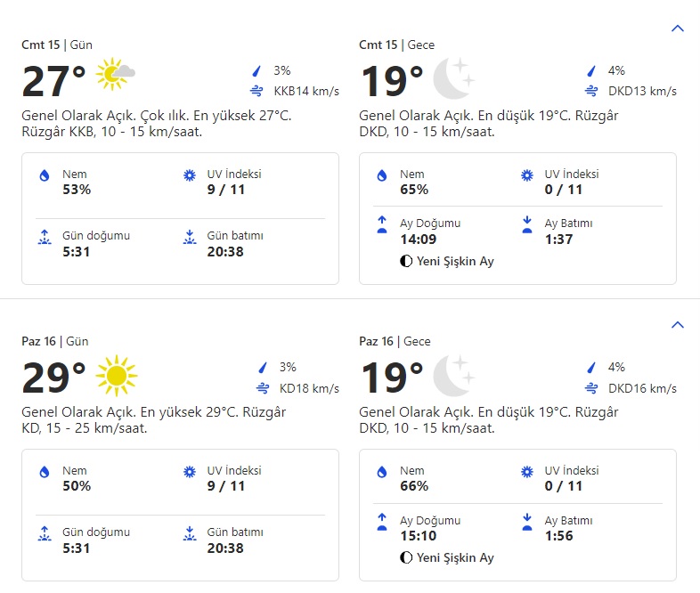Select the 27° temperature for Cmt 15 day

click(x=53, y=82)
